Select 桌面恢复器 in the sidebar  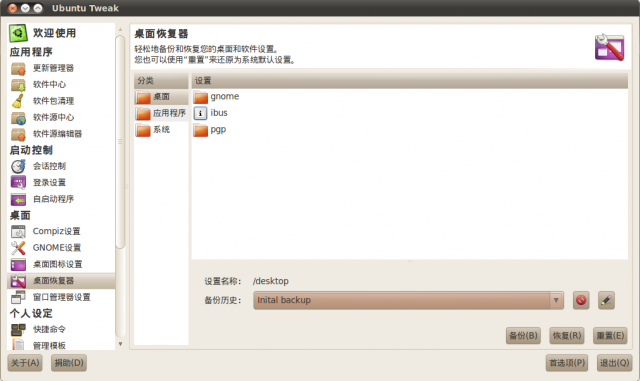[x=61, y=281]
